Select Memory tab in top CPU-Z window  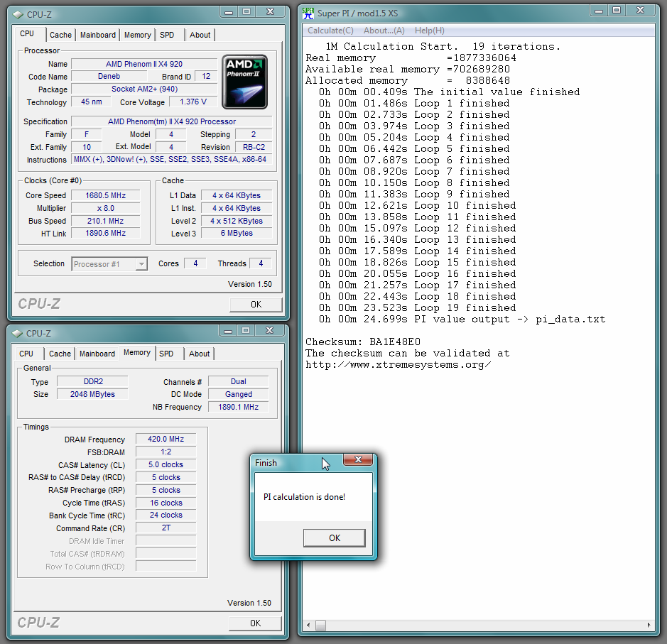[137, 35]
